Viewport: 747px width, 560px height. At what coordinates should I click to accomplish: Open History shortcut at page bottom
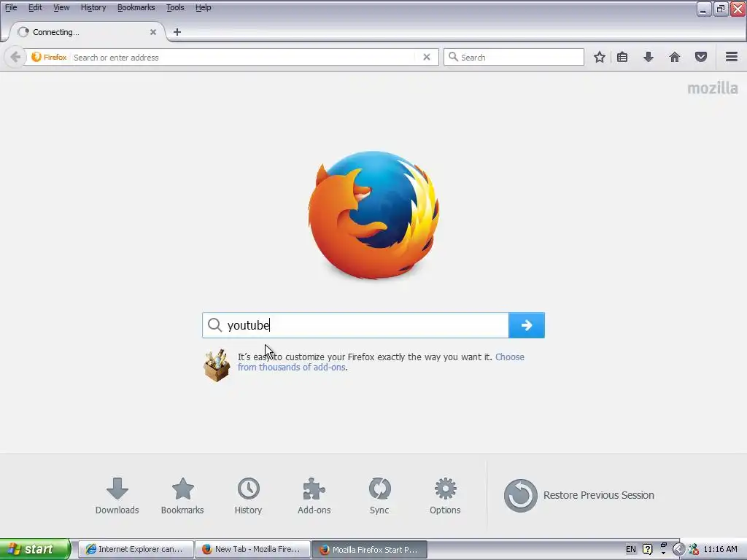coord(248,496)
